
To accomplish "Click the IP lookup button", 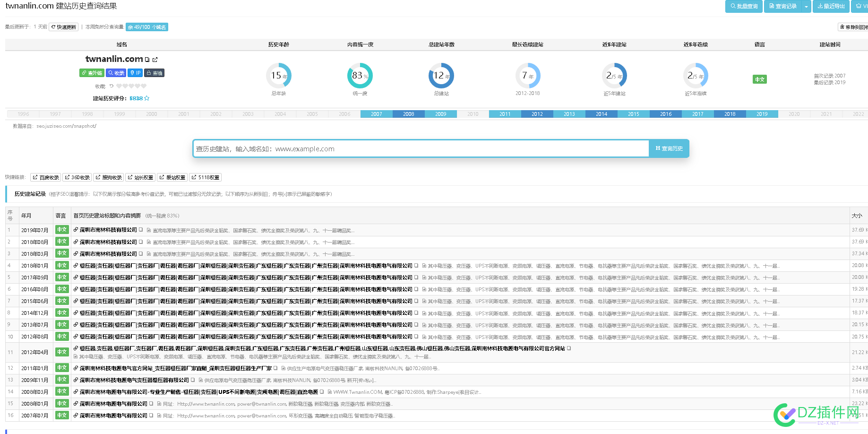I will coord(135,73).
